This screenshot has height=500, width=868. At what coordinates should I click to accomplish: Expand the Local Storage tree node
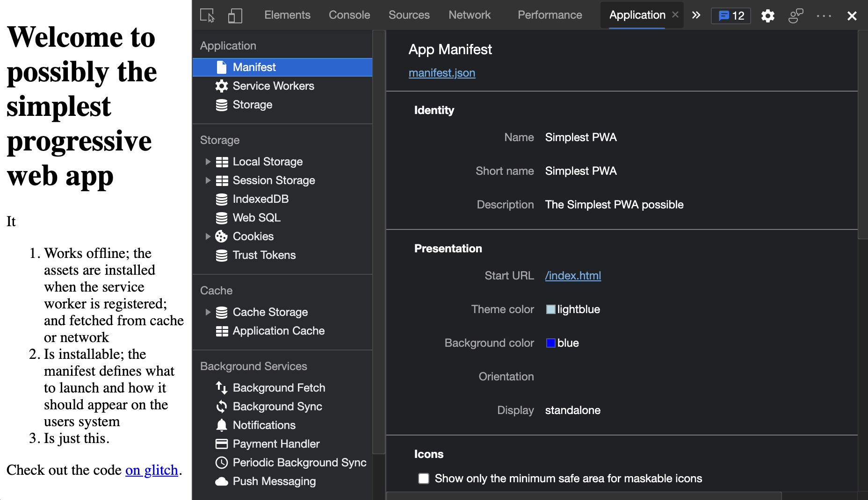[x=208, y=162]
